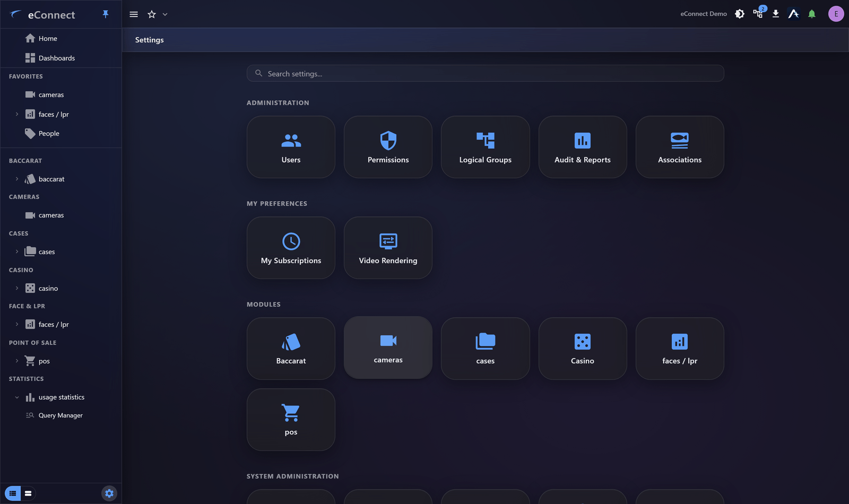This screenshot has width=849, height=504.
Task: Unpin the eConnect sidebar with the pin icon
Action: click(106, 14)
